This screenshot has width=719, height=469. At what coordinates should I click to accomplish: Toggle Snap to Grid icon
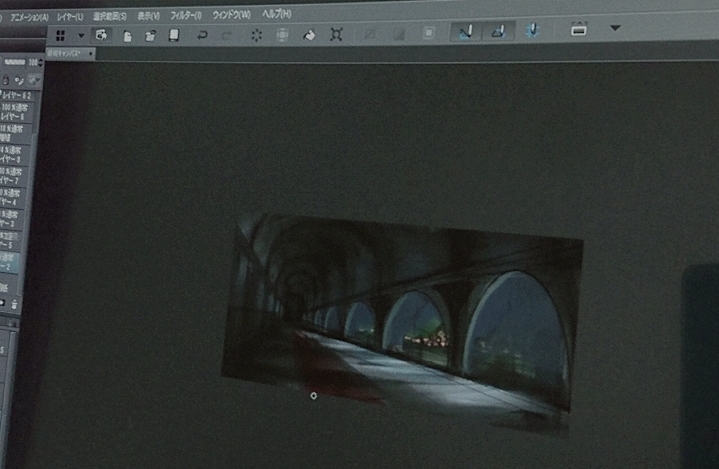[532, 30]
